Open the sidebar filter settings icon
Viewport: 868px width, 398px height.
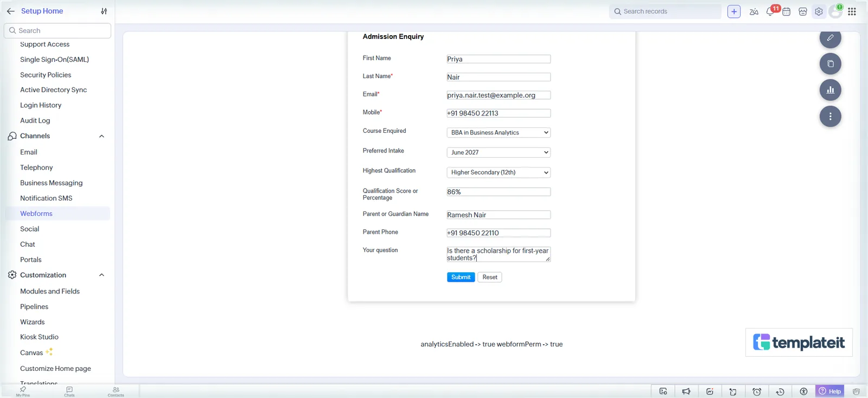(x=104, y=11)
